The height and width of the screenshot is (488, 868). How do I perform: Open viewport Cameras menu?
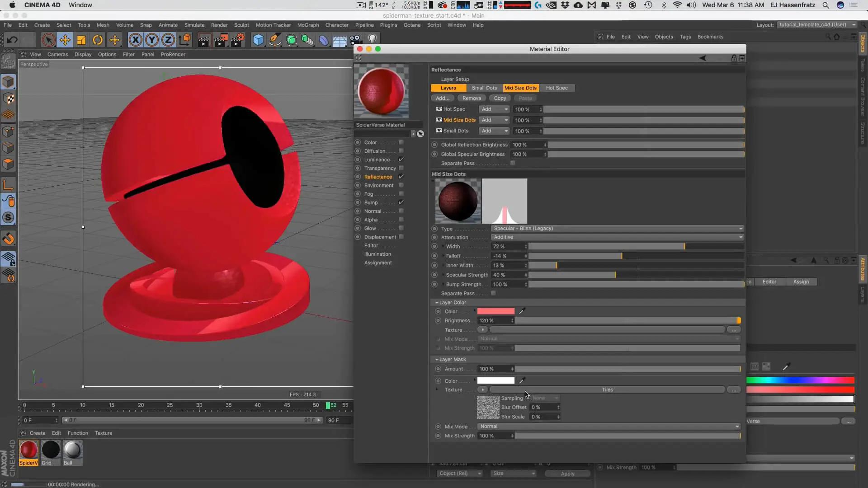58,54
